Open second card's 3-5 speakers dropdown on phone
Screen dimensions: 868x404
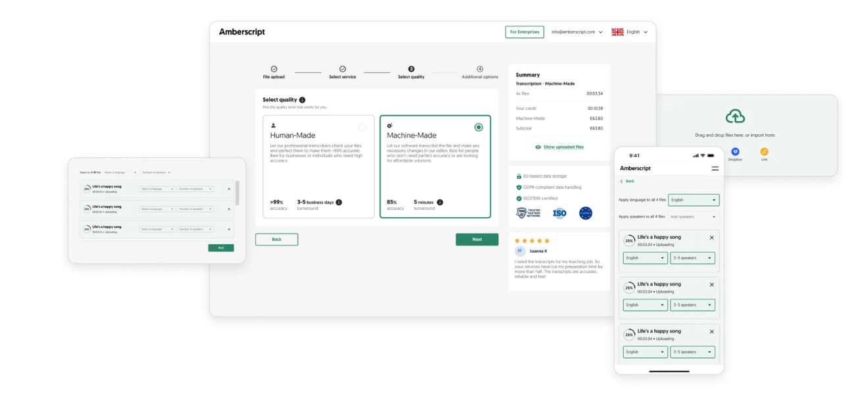[x=692, y=305]
